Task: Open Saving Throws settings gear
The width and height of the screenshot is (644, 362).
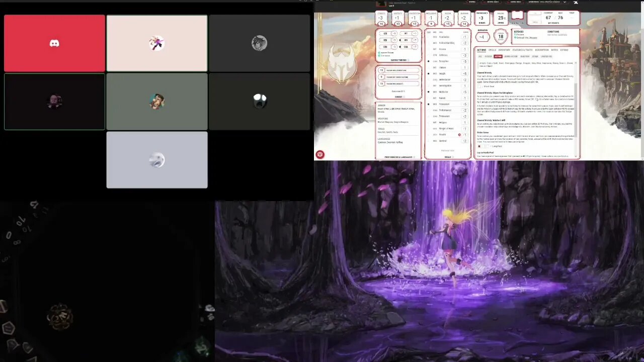Action: point(409,60)
